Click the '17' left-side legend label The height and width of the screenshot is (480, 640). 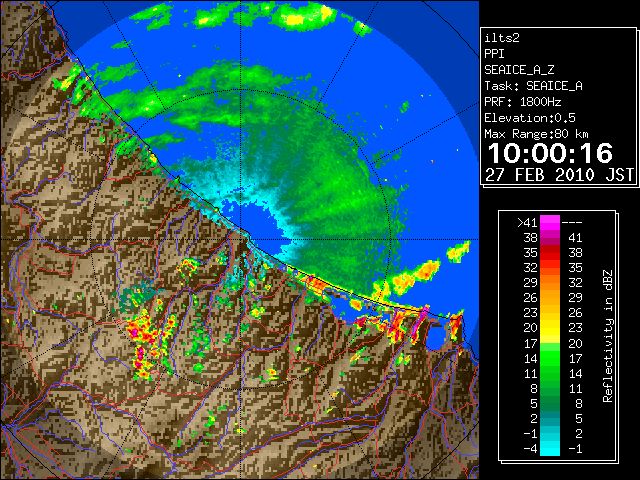(x=531, y=343)
